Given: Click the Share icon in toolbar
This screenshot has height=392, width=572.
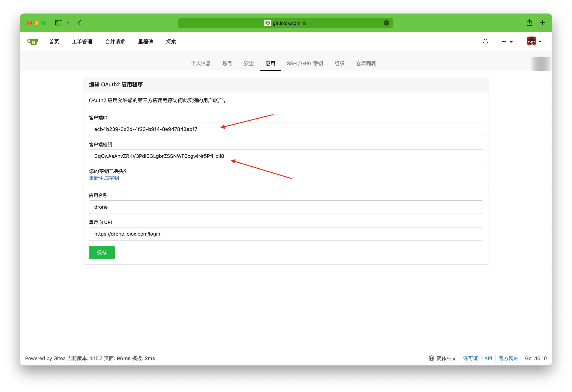Looking at the screenshot, I should (x=529, y=23).
